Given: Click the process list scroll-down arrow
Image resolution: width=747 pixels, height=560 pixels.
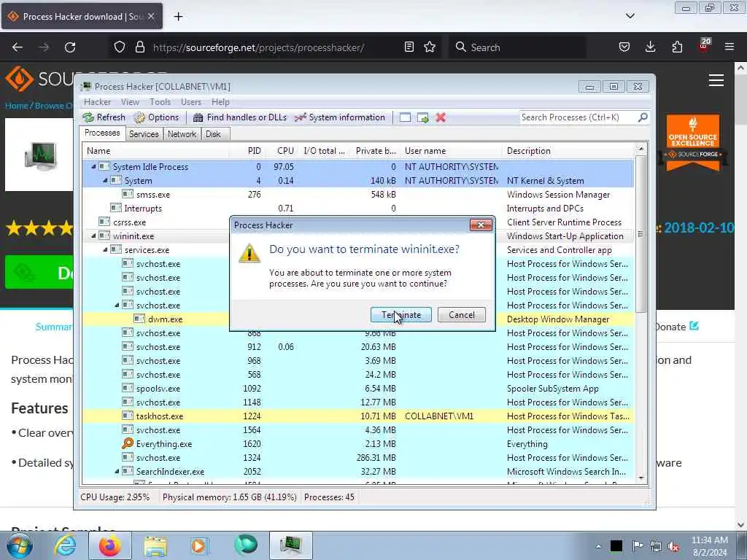Looking at the screenshot, I should (x=640, y=478).
